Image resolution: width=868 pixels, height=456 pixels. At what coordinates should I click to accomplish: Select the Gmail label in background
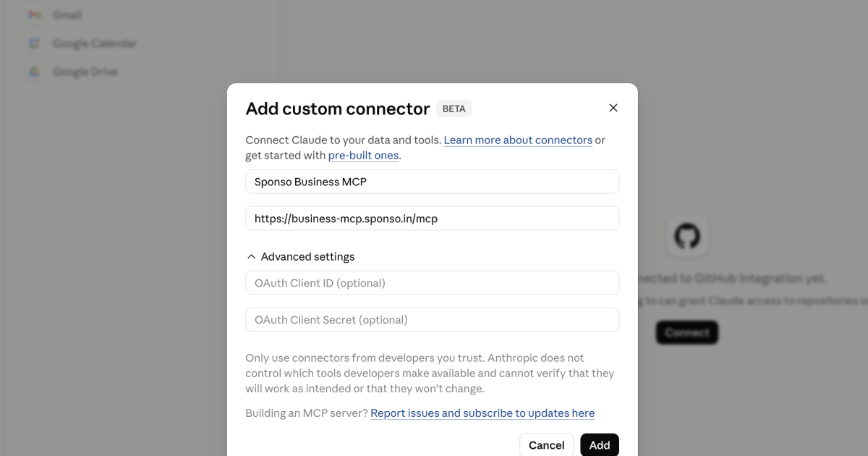pyautogui.click(x=67, y=14)
